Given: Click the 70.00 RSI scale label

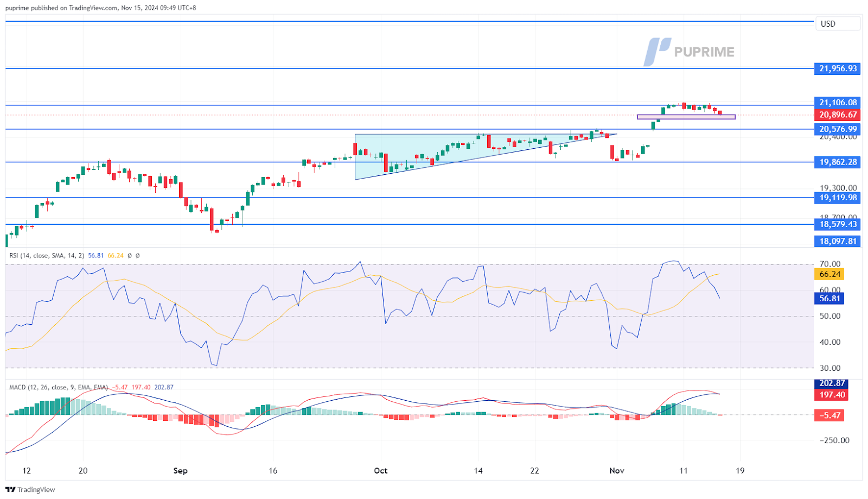Looking at the screenshot, I should (x=830, y=264).
